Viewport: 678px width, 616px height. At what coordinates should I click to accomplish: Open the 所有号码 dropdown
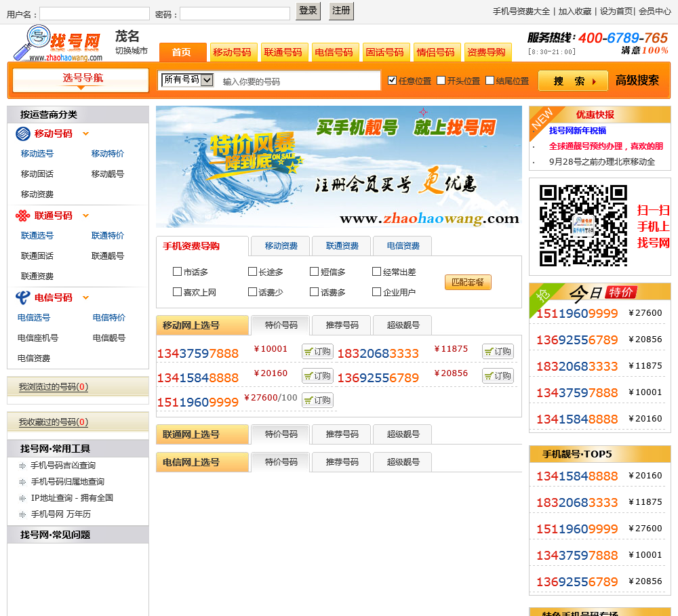[187, 79]
